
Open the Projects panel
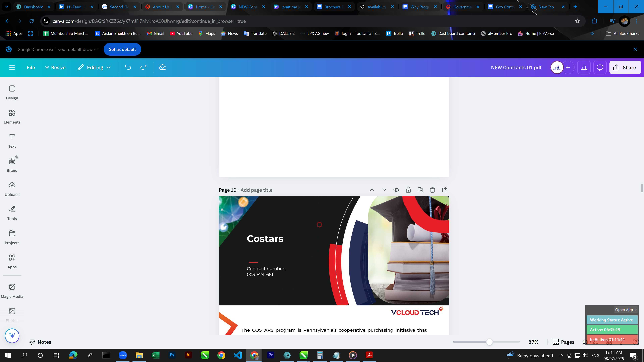pos(12,237)
